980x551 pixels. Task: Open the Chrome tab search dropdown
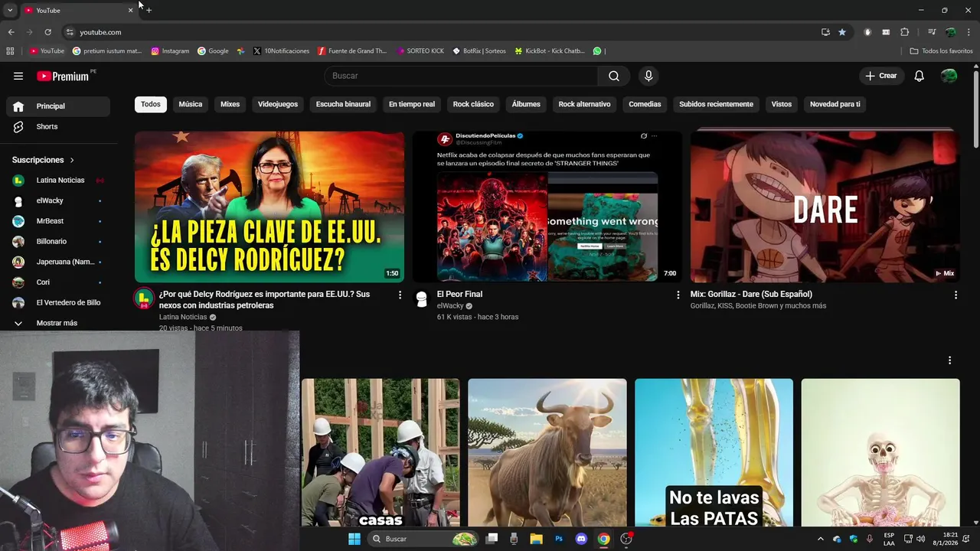pyautogui.click(x=10, y=10)
